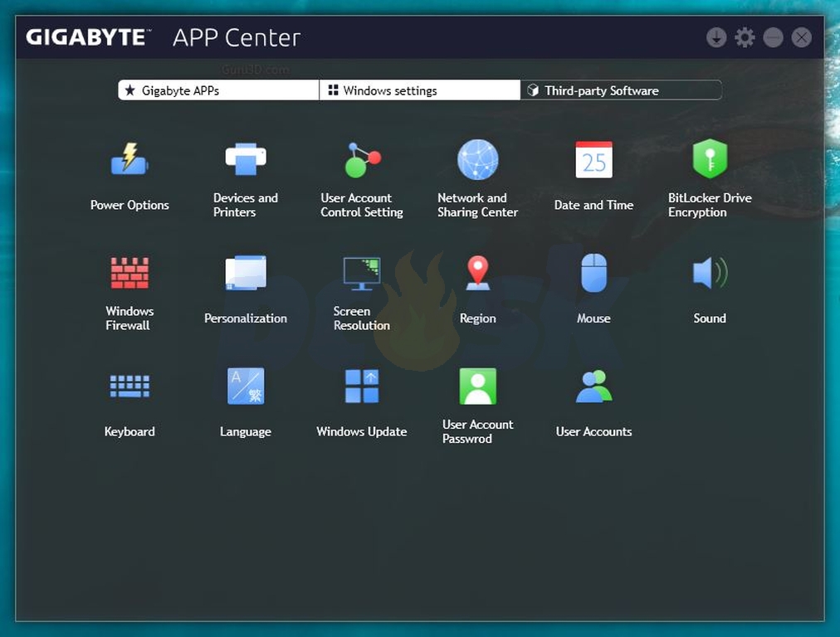
Task: Click the download arrow icon in title bar
Action: click(x=716, y=37)
